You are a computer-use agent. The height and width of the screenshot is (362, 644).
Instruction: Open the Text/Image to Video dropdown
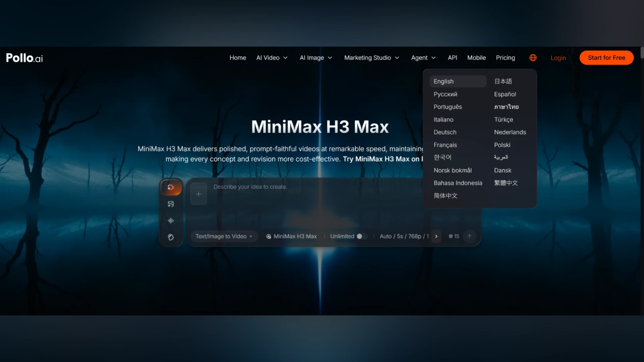[x=224, y=236]
